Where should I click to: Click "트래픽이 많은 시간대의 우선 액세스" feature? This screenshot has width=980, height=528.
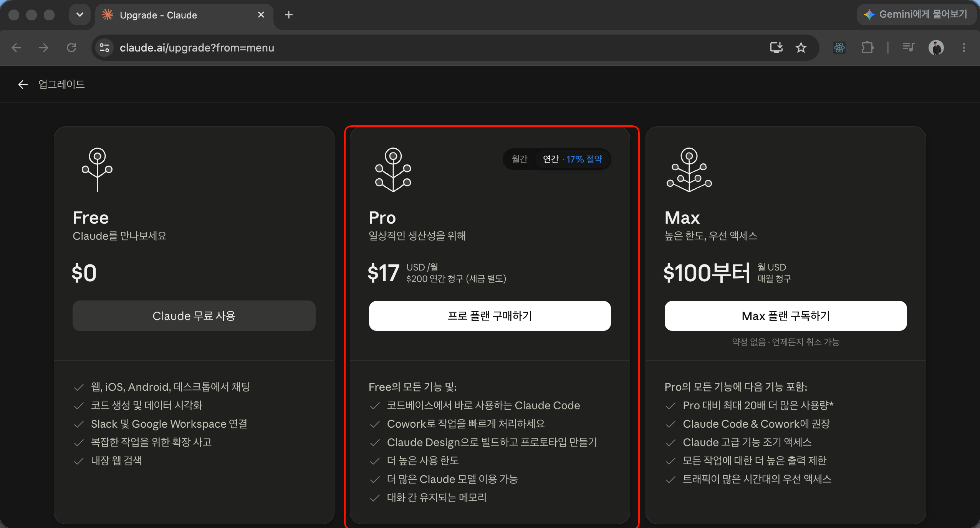pyautogui.click(x=757, y=479)
